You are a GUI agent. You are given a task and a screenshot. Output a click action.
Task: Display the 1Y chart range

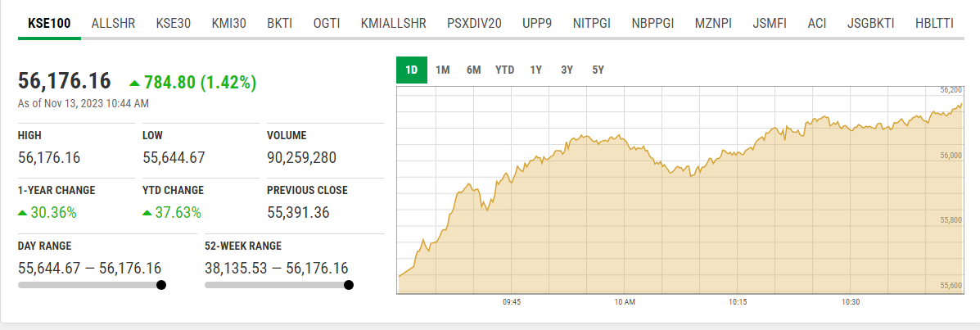(x=536, y=70)
